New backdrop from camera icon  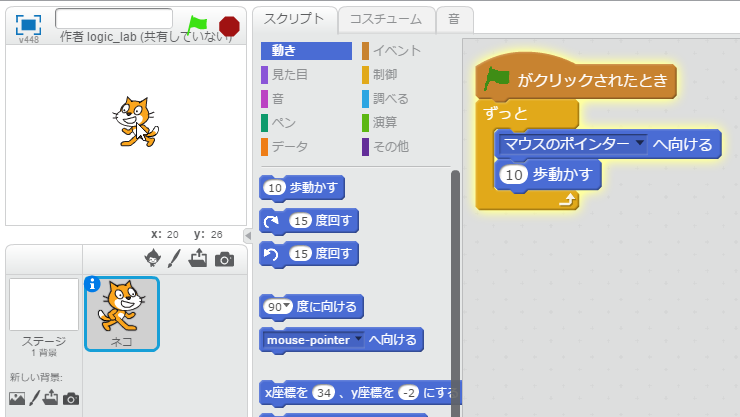71,399
